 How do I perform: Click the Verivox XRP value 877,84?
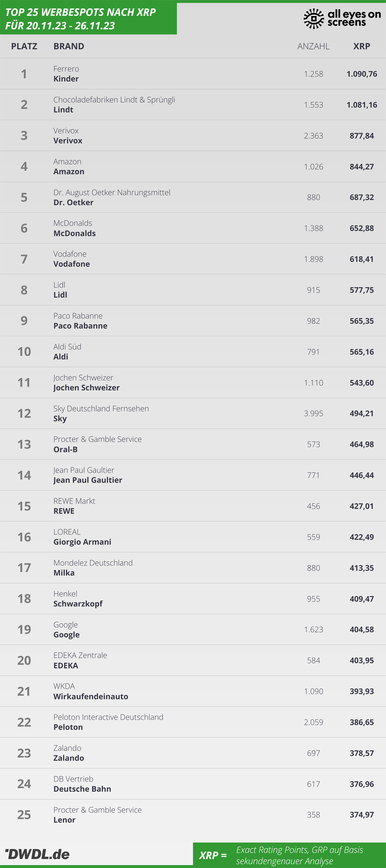[362, 136]
